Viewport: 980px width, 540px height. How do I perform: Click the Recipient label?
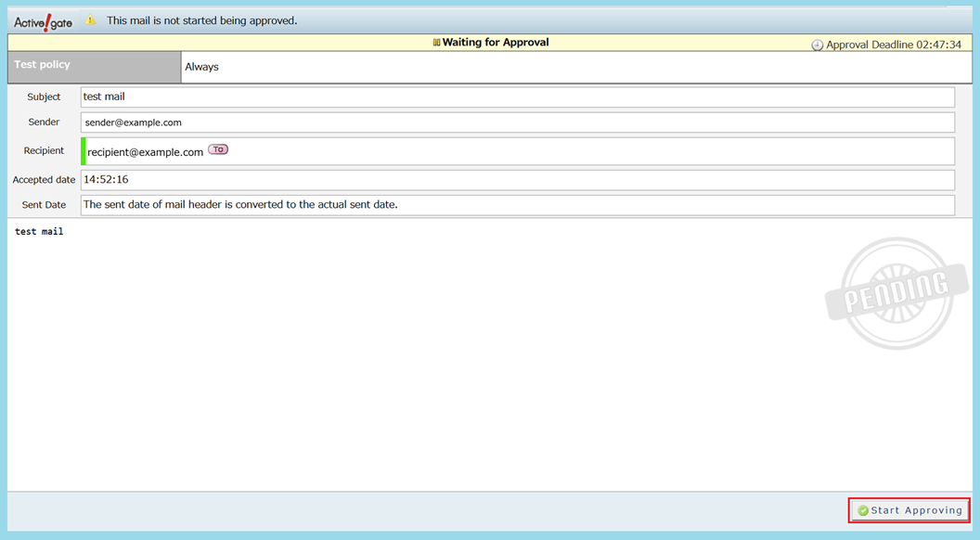pyautogui.click(x=44, y=150)
